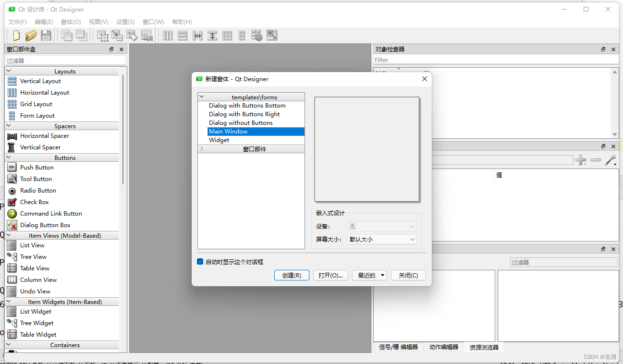
Task: Click the 创建(R) button
Action: pos(292,275)
